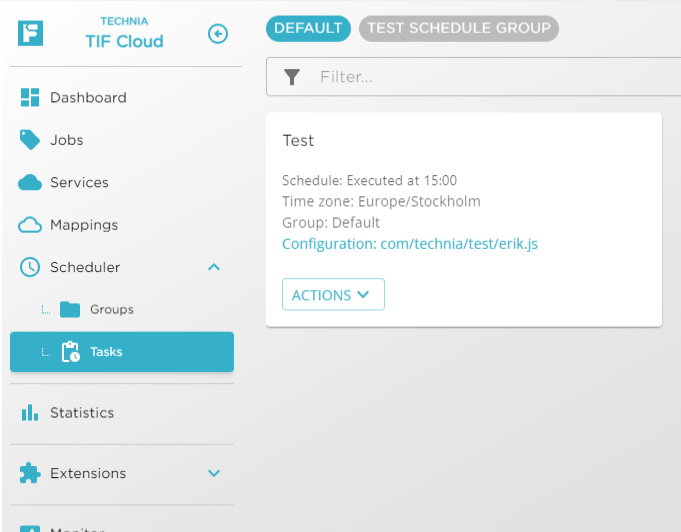Go to the Jobs page
This screenshot has height=532, width=681.
click(67, 140)
